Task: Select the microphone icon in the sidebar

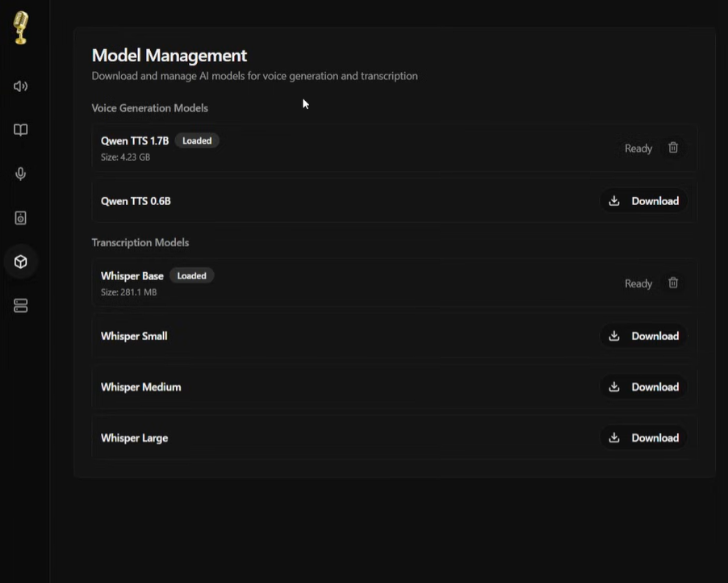Action: [x=21, y=174]
